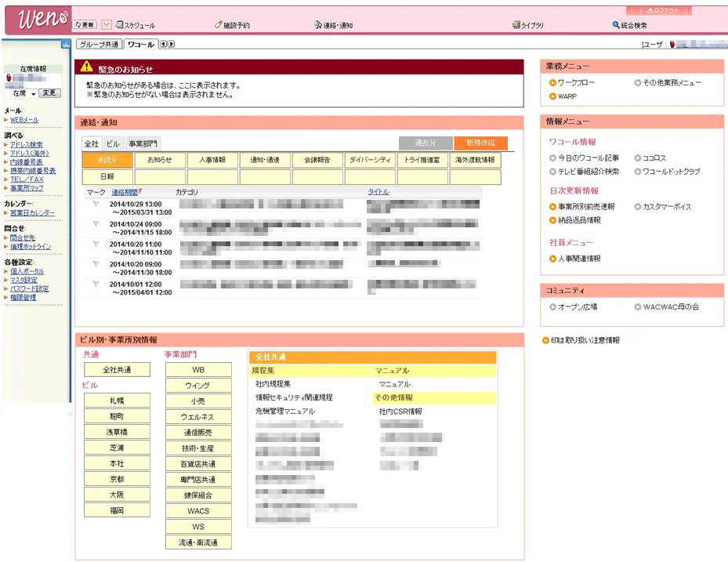Sort by the 連絡期間 column header

pyautogui.click(x=125, y=192)
